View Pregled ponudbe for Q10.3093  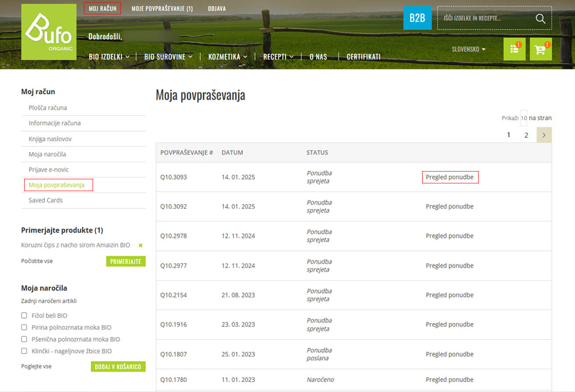[450, 177]
